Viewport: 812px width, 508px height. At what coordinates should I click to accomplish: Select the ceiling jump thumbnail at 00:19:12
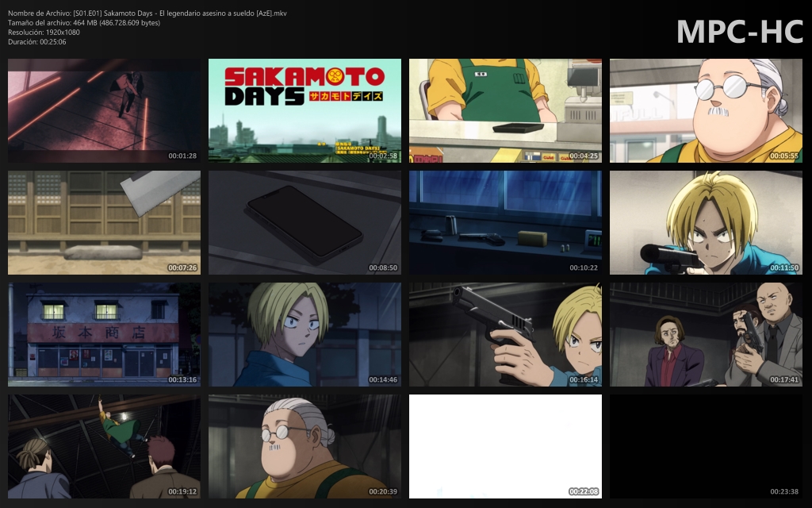coord(104,445)
